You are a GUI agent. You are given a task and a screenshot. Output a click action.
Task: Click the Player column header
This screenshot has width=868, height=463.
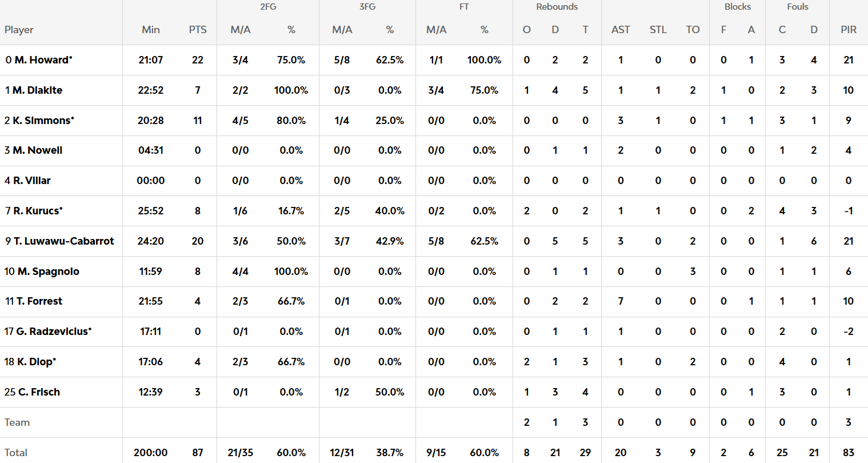(x=19, y=30)
